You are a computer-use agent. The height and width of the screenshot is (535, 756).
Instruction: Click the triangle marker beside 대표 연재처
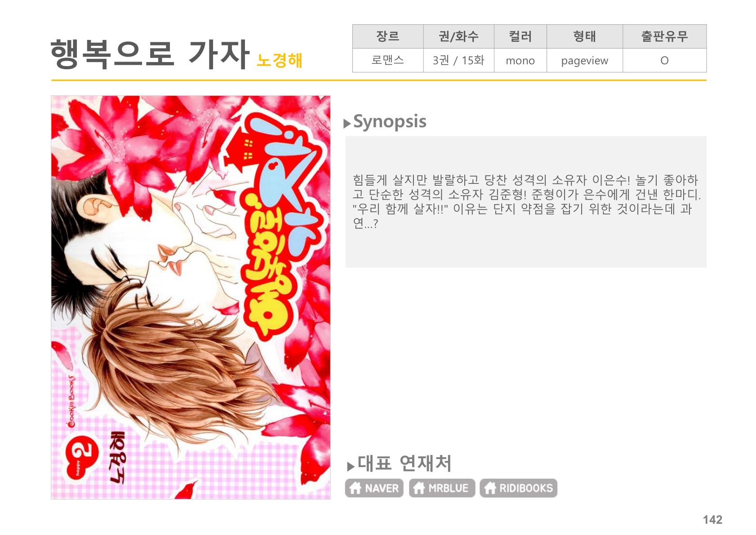pos(351,466)
